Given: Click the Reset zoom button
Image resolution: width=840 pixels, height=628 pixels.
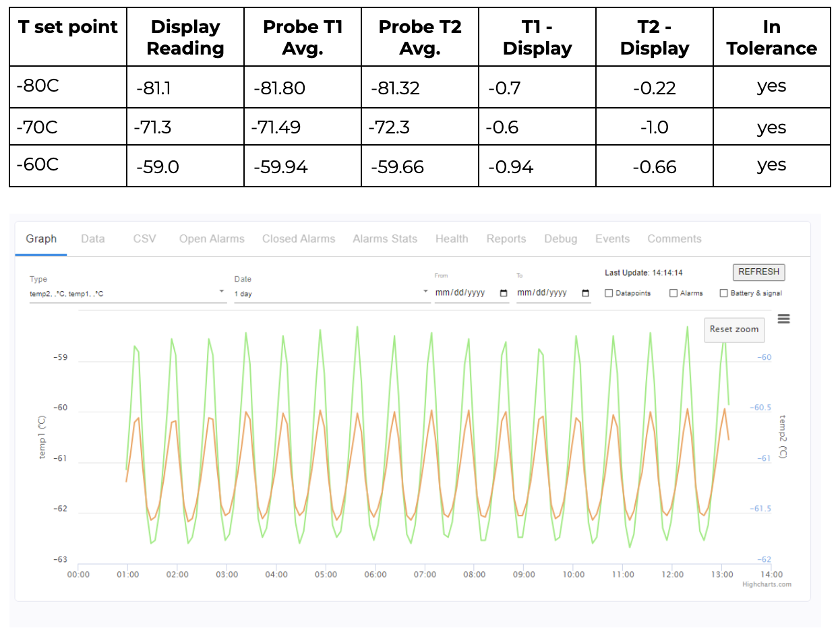Looking at the screenshot, I should click(734, 329).
